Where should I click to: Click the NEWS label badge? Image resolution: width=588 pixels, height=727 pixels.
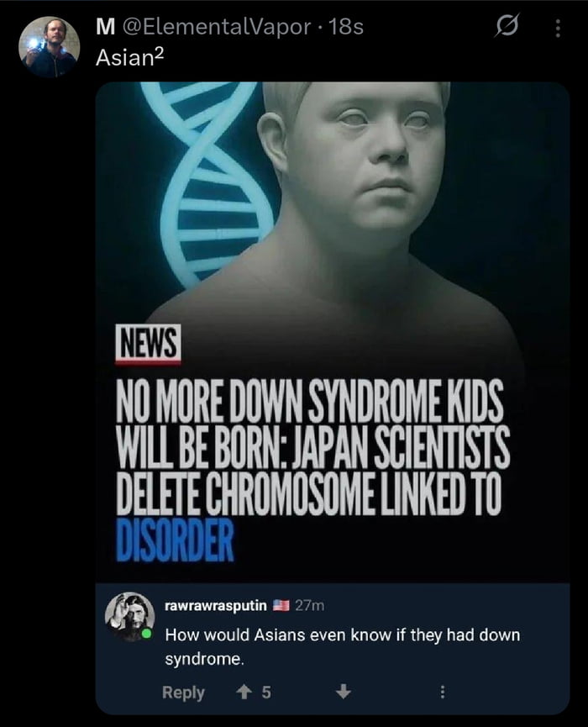click(x=148, y=343)
